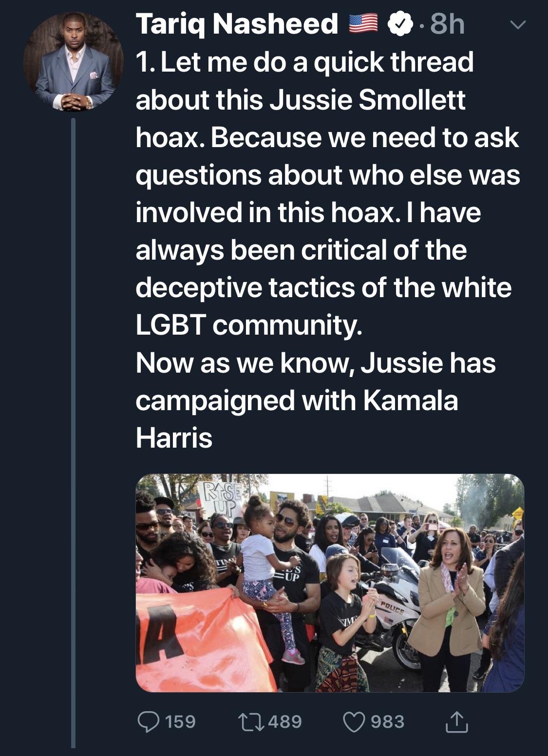
Task: Open Tariq Nasheed's profile picture
Action: (x=73, y=61)
